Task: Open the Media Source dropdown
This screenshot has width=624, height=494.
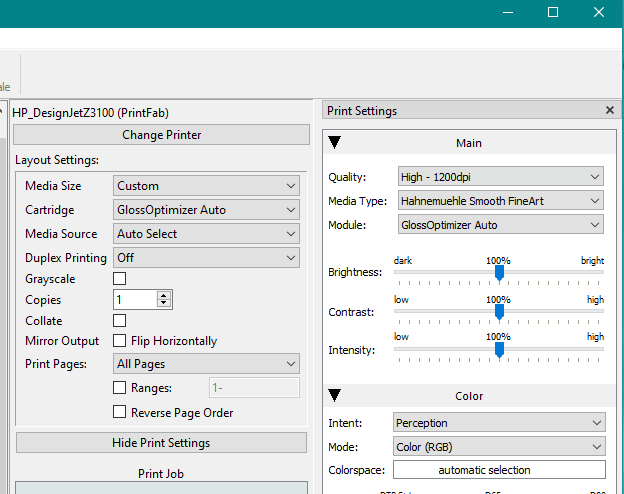Action: coord(207,234)
